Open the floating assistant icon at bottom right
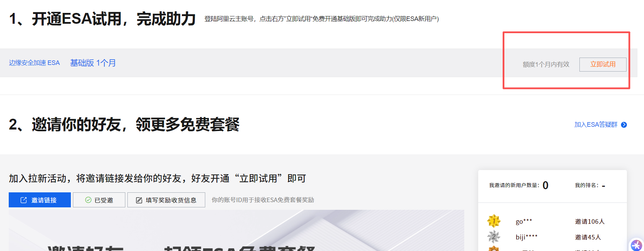This screenshot has width=644, height=251. click(x=636, y=245)
